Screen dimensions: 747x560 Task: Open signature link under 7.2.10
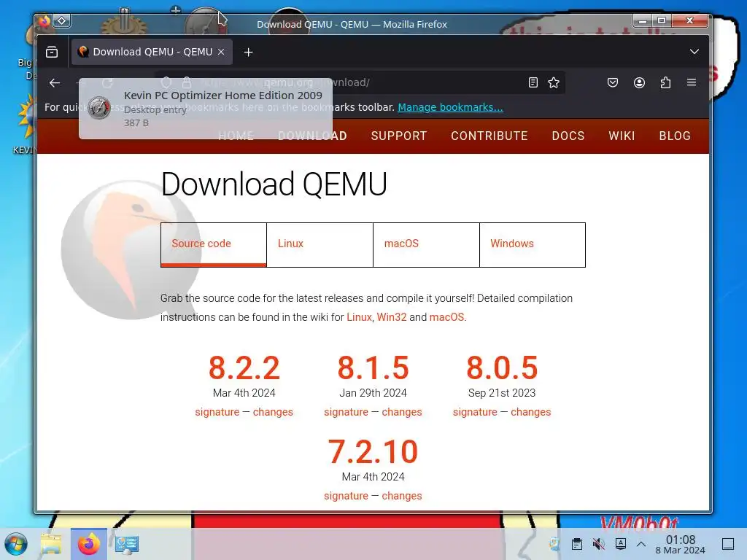(x=346, y=496)
